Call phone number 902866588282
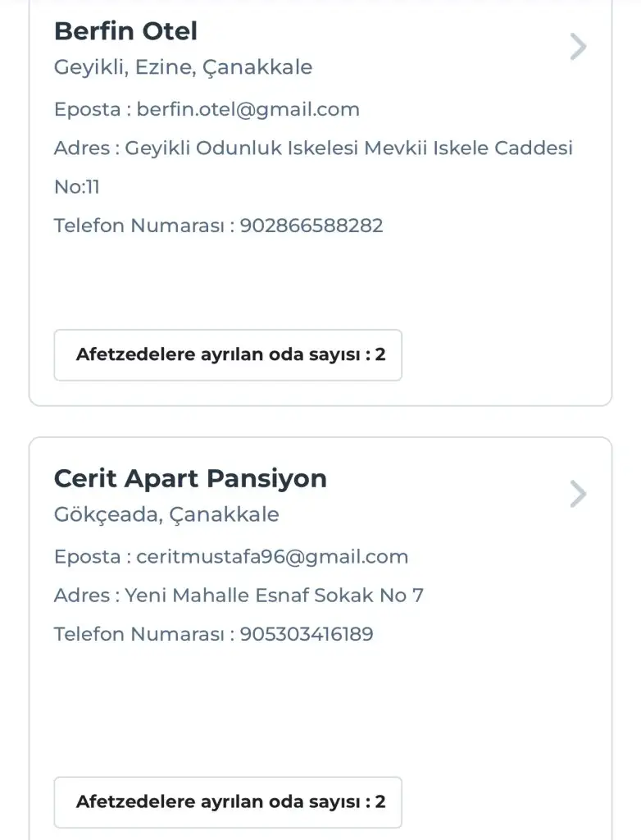Screen dimensions: 641x840 point(311,226)
